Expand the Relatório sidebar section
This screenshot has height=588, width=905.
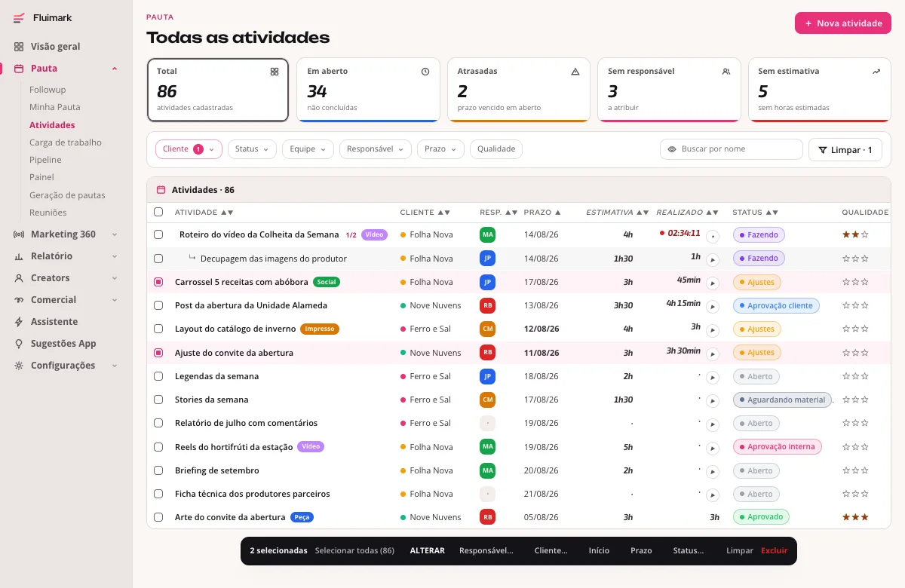pyautogui.click(x=115, y=256)
